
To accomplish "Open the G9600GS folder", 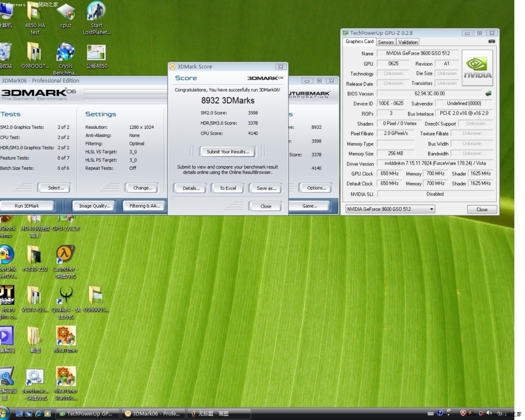I will 96,299.
